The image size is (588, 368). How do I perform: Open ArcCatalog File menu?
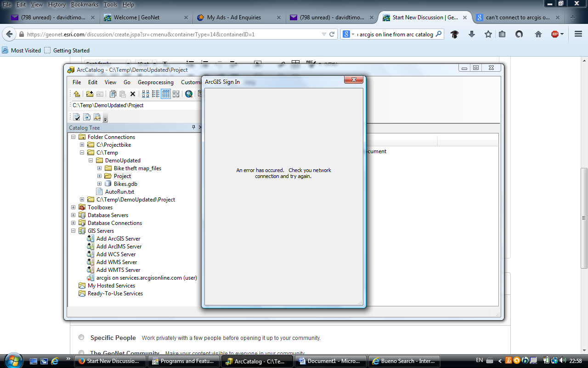click(x=77, y=82)
